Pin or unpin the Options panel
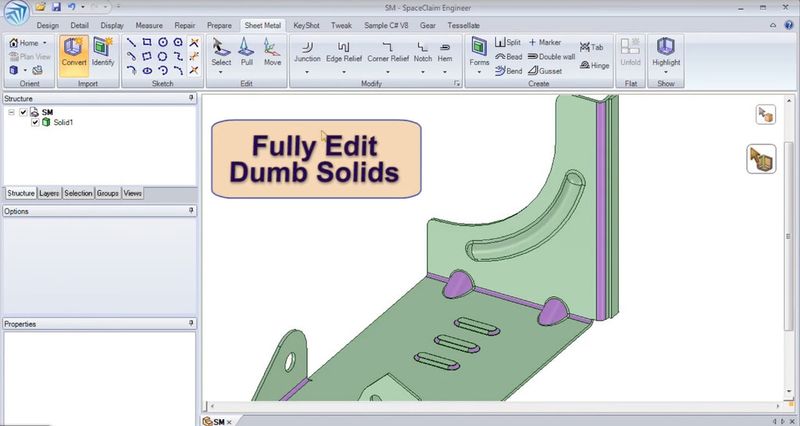This screenshot has height=426, width=800. (191, 210)
